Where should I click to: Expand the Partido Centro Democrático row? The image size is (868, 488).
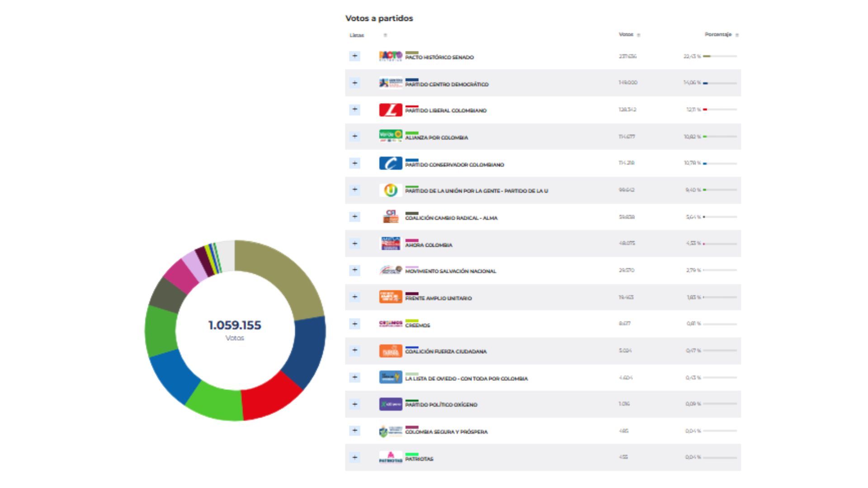pos(355,83)
